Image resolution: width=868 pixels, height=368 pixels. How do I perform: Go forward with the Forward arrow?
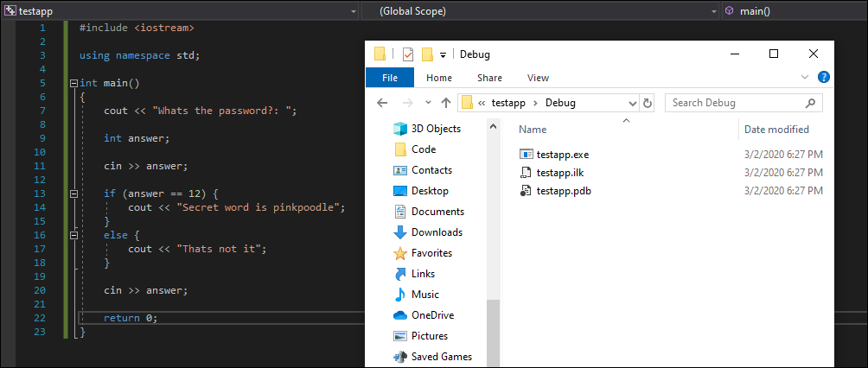407,103
